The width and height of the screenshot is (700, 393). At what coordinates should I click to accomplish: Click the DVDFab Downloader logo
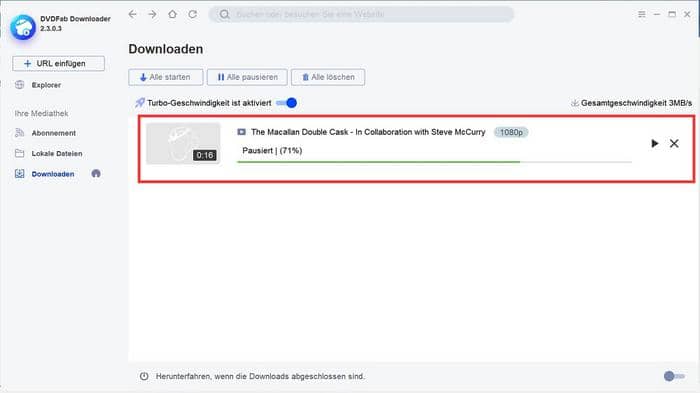23,27
